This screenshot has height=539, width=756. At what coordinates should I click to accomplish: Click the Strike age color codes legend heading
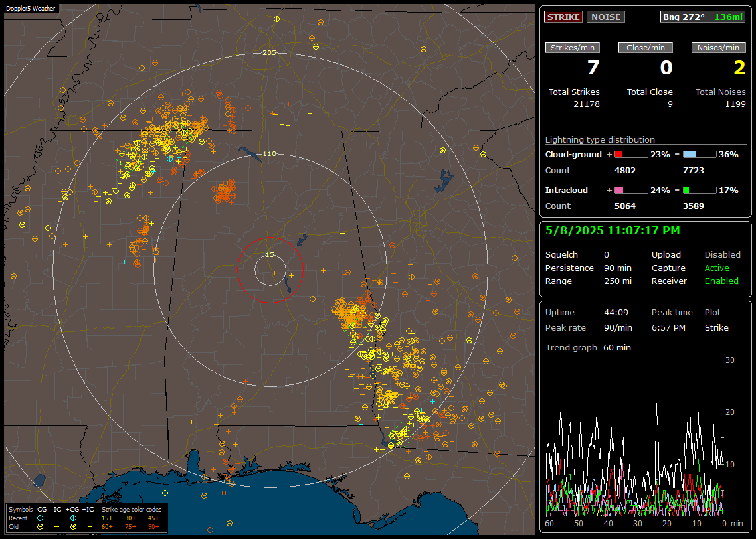coord(131,510)
